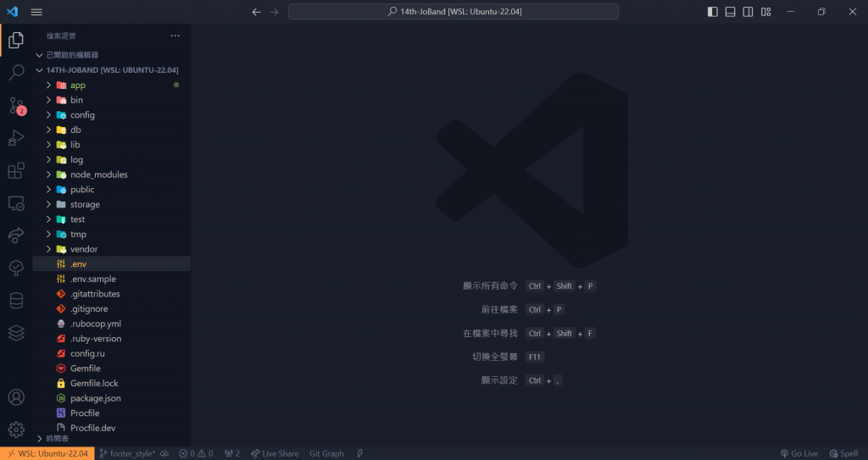
Task: Expand the node_modules folder
Action: click(112, 175)
